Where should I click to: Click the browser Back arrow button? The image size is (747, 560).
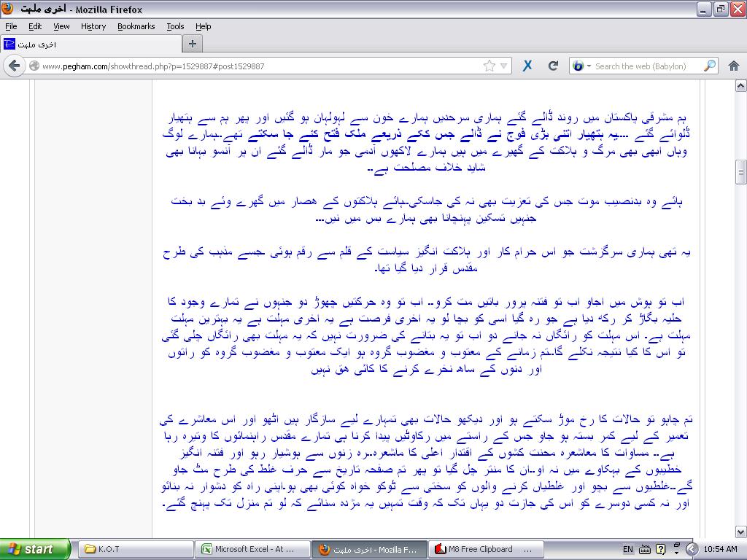click(x=15, y=66)
